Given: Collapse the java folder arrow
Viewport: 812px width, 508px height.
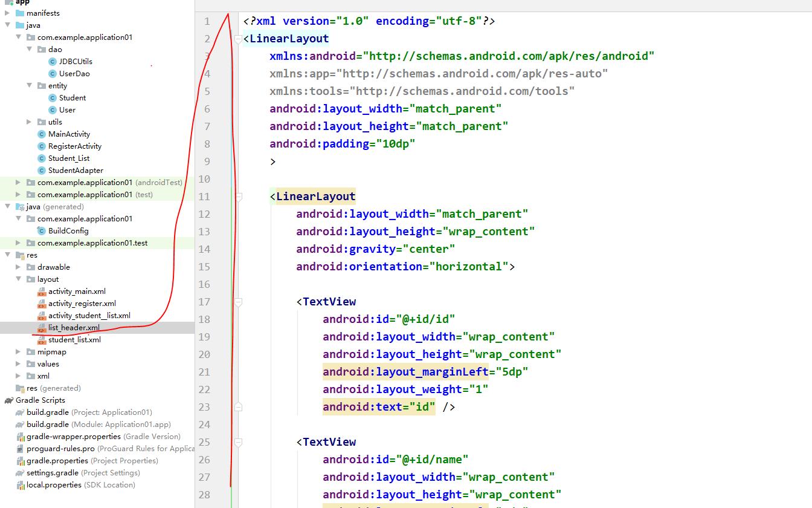Looking at the screenshot, I should point(7,25).
